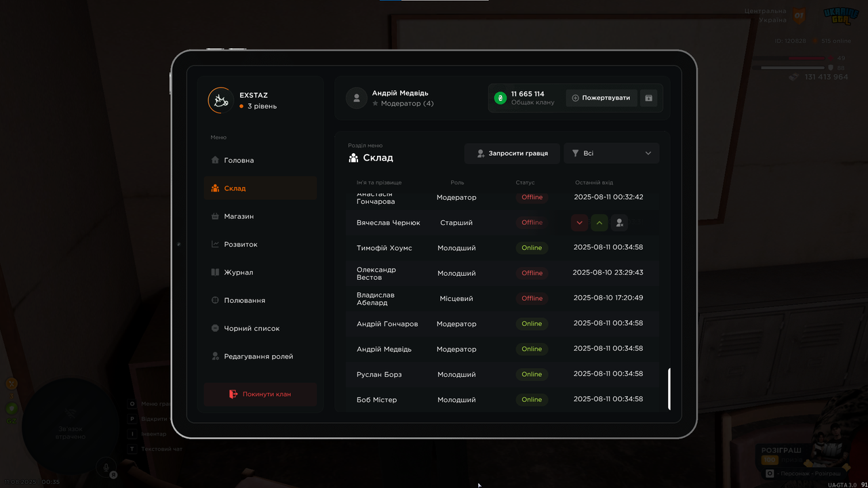This screenshot has width=868, height=488.
Task: Click the Запросити гравця invite button
Action: (x=512, y=153)
